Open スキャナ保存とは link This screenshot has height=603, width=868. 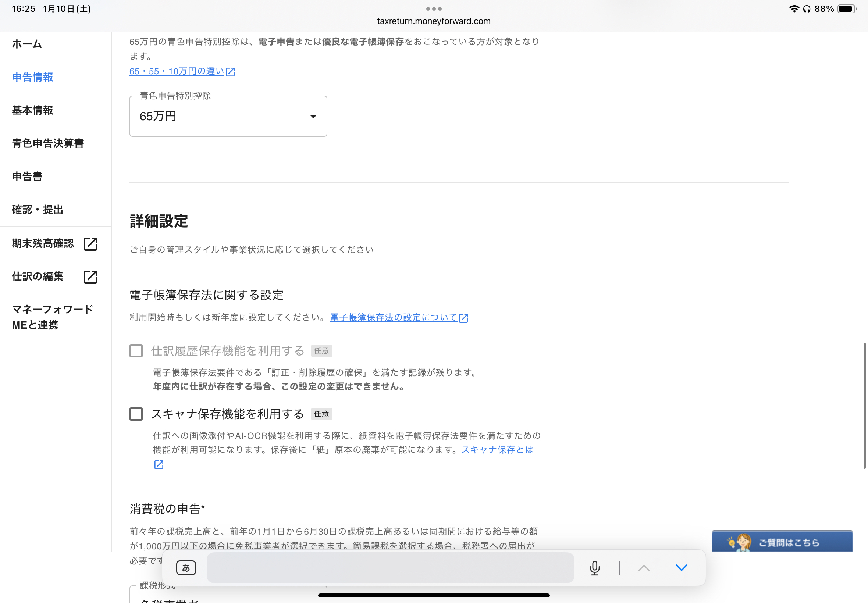point(498,450)
